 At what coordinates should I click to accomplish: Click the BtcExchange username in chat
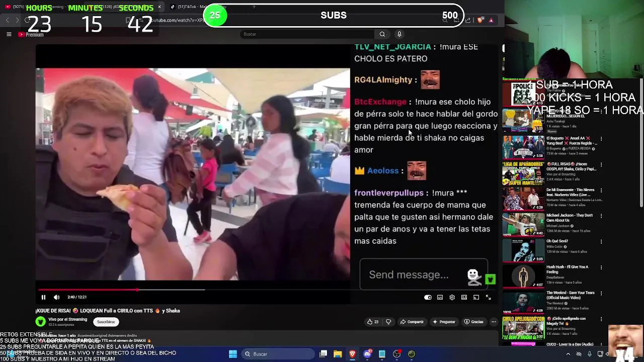pos(380,102)
